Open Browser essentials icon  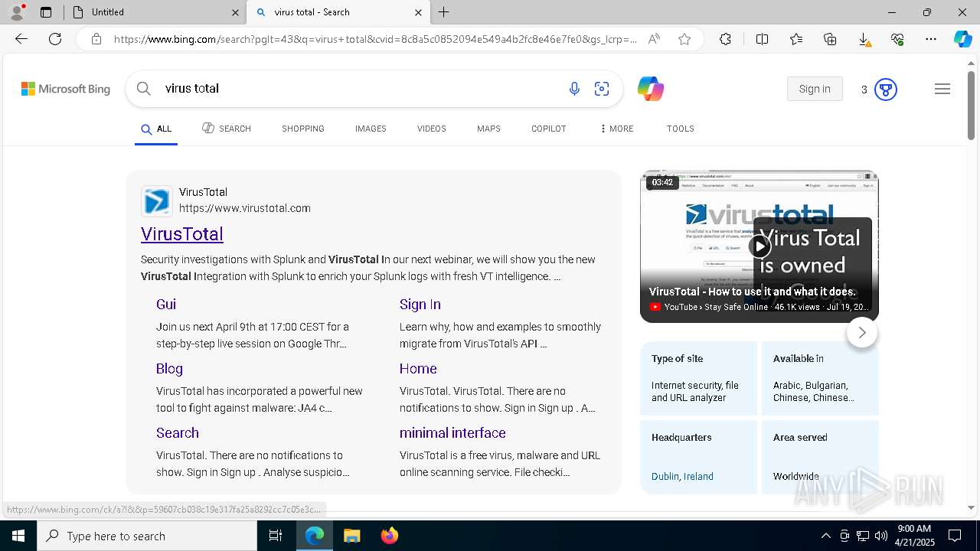tap(897, 39)
